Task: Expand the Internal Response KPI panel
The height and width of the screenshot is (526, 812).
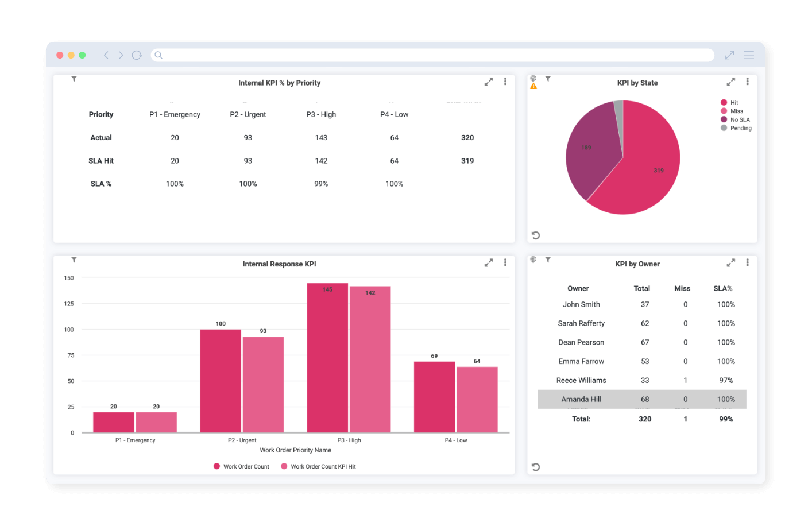Action: tap(489, 263)
